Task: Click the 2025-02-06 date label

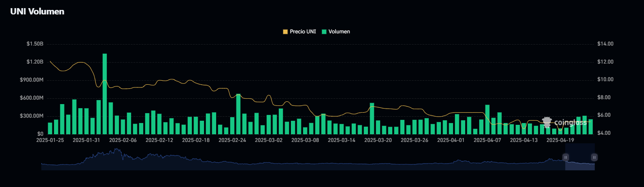Action: tap(123, 140)
